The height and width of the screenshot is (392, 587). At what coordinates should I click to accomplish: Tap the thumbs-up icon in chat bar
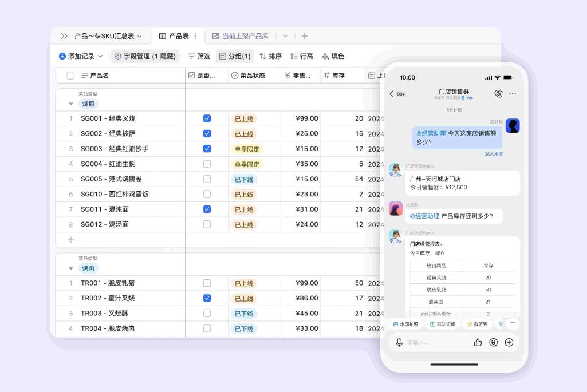[478, 342]
